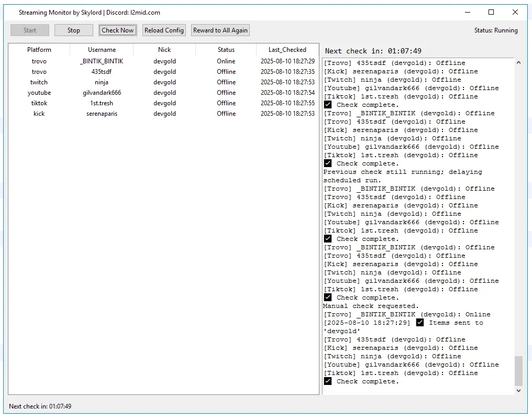Image resolution: width=532 pixels, height=419 pixels.
Task: Click the Nick column header
Action: [x=164, y=50]
